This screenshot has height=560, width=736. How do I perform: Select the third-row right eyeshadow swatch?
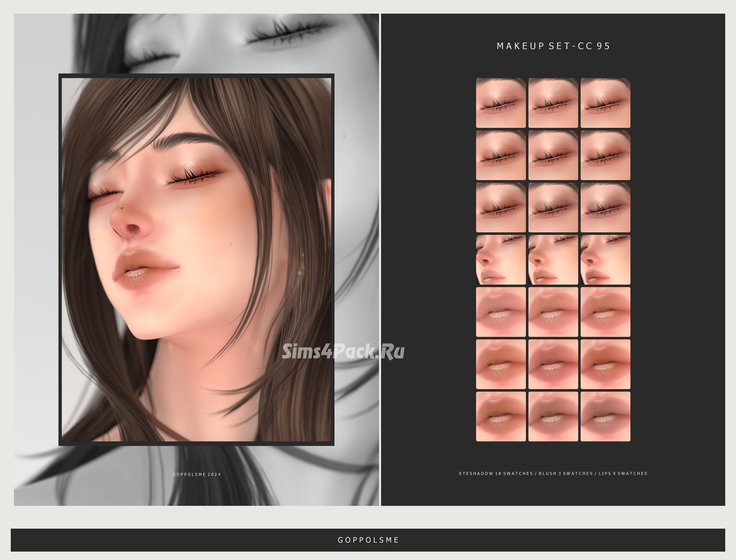tap(605, 207)
